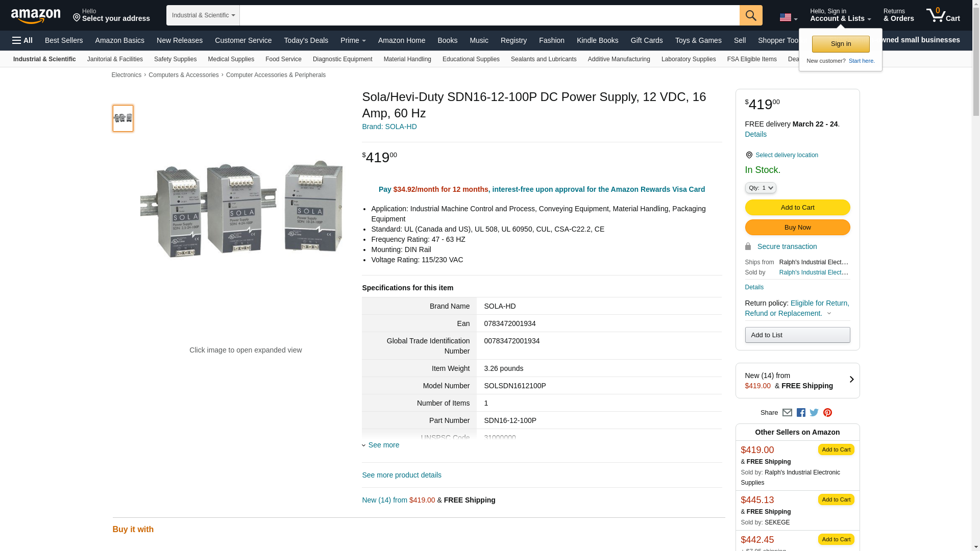Open the Qty quantity dropdown
980x551 pixels.
tap(760, 188)
